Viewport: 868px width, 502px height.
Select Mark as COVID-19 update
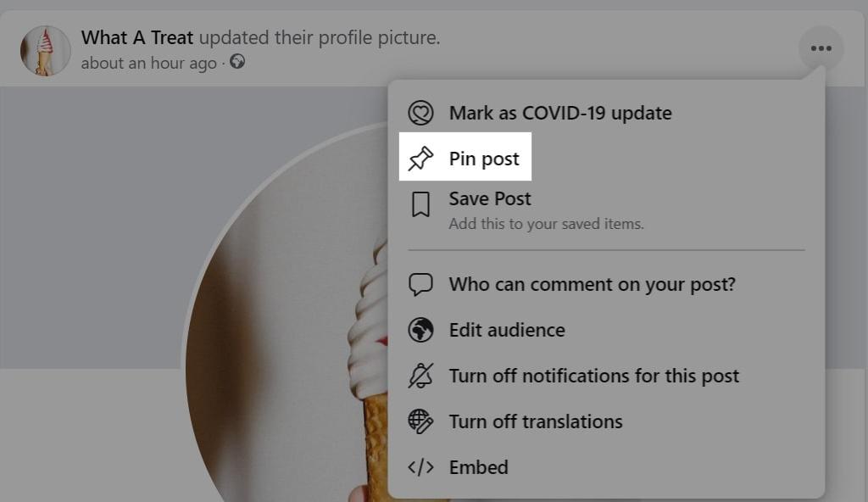pos(559,113)
